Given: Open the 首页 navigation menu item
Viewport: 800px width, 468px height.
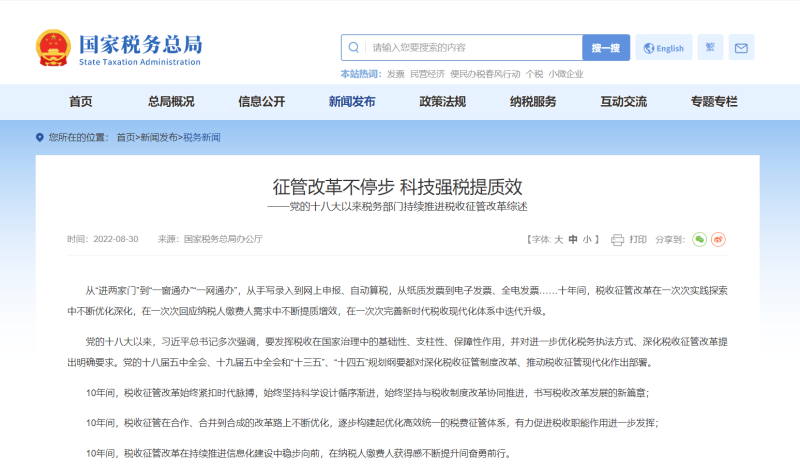Looking at the screenshot, I should (81, 102).
